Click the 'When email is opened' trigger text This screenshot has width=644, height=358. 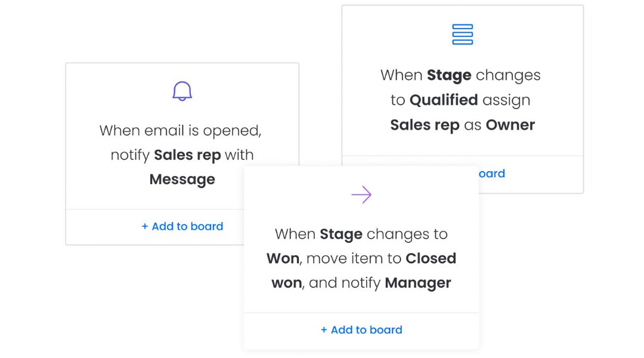coord(180,130)
